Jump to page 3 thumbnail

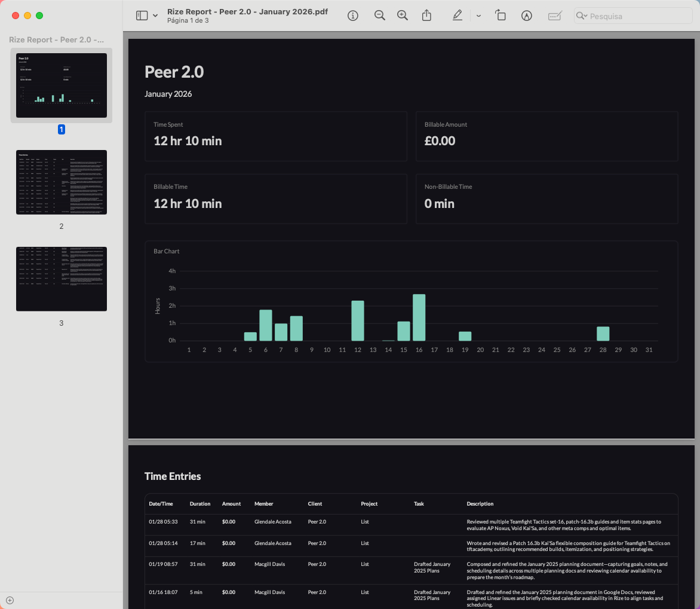[x=62, y=279]
